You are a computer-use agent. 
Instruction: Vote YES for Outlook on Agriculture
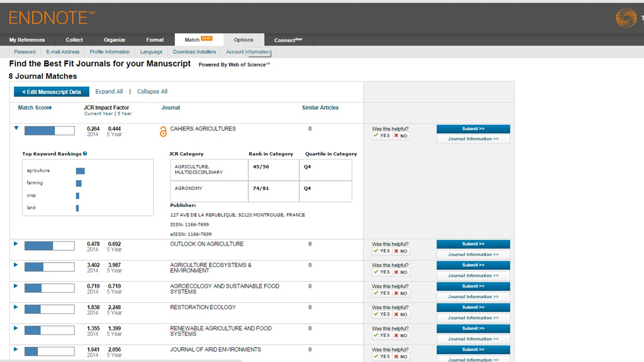click(x=382, y=251)
